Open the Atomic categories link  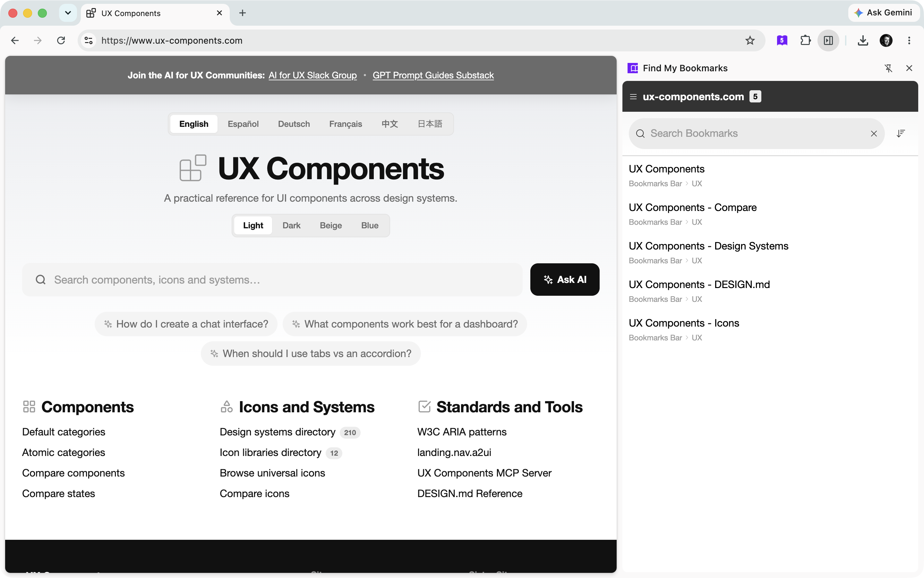[64, 453]
